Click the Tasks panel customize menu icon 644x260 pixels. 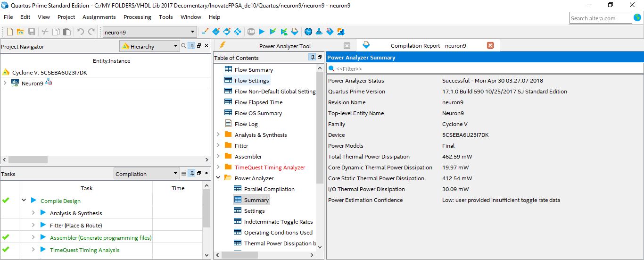184,174
